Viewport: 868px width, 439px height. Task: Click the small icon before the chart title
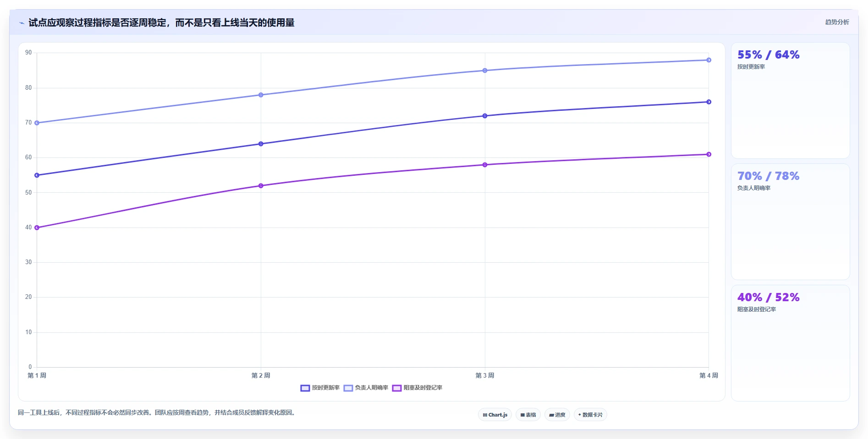(22, 23)
